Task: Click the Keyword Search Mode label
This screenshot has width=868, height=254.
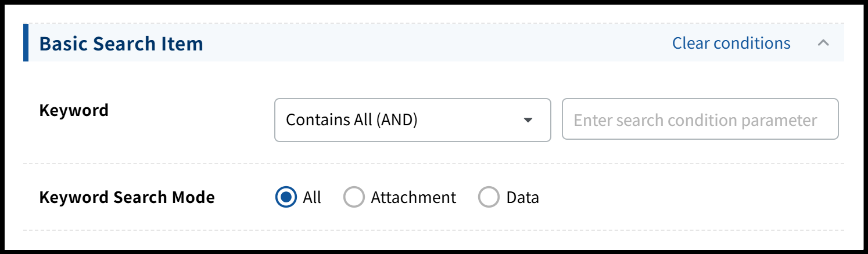Action: [127, 198]
